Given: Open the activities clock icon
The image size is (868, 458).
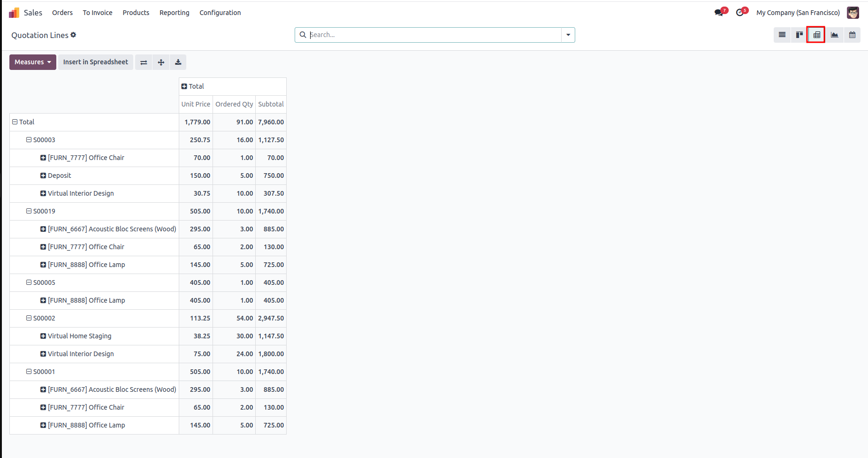Looking at the screenshot, I should (x=740, y=13).
